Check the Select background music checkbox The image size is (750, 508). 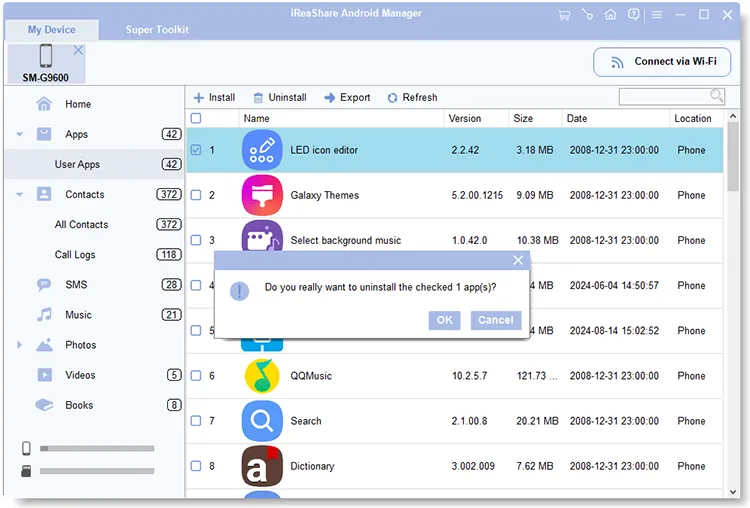coord(196,240)
